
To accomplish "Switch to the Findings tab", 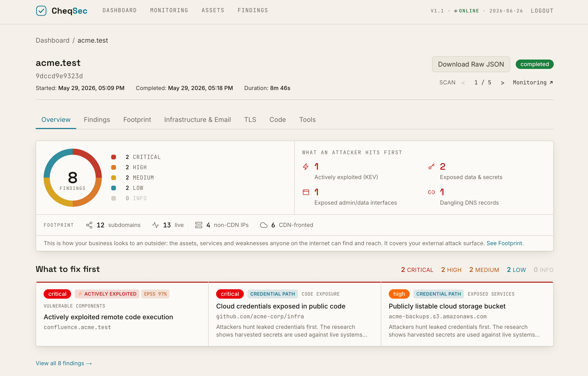I will tap(97, 120).
